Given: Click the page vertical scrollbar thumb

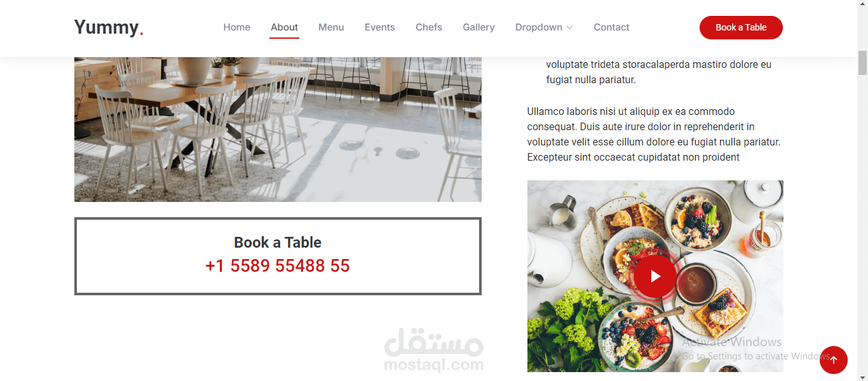Looking at the screenshot, I should (x=862, y=62).
